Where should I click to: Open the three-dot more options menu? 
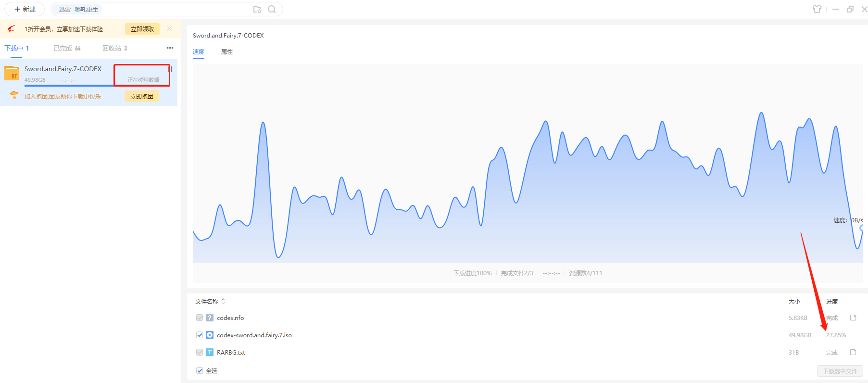(x=170, y=48)
